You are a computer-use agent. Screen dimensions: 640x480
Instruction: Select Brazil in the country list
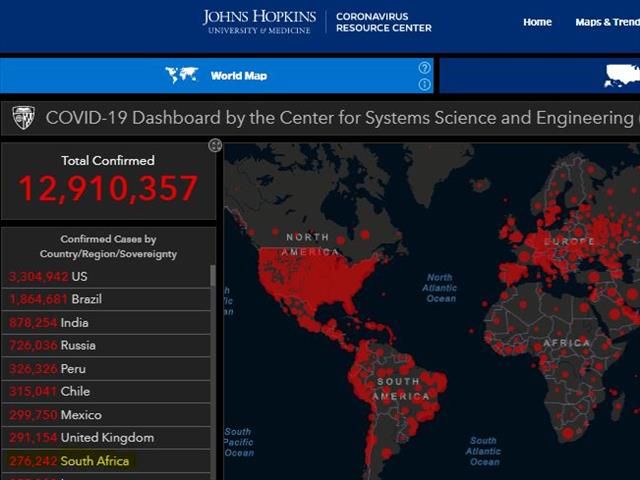106,299
